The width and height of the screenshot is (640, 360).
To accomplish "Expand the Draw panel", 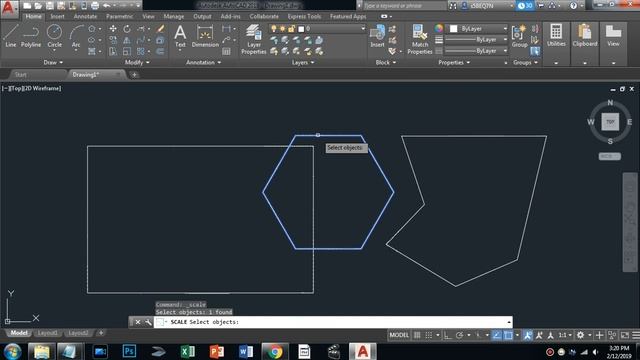I will click(53, 62).
